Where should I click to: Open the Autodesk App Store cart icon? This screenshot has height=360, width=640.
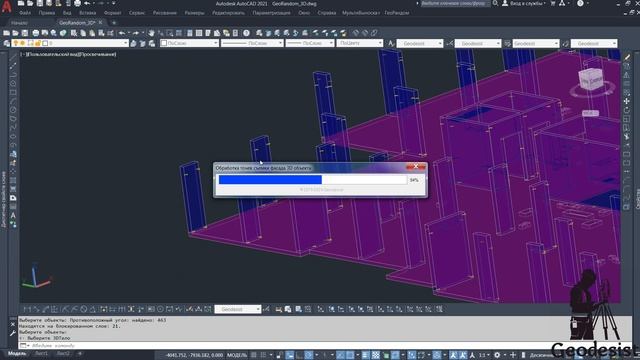[x=553, y=3]
